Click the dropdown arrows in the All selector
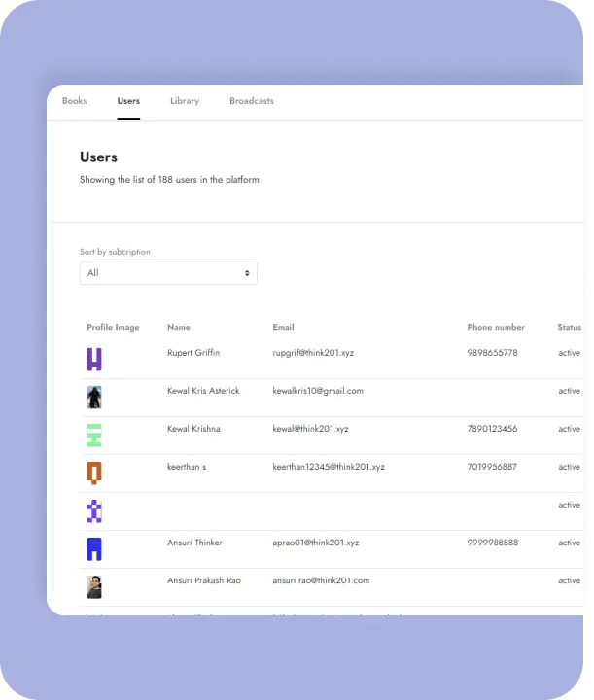 coord(247,273)
